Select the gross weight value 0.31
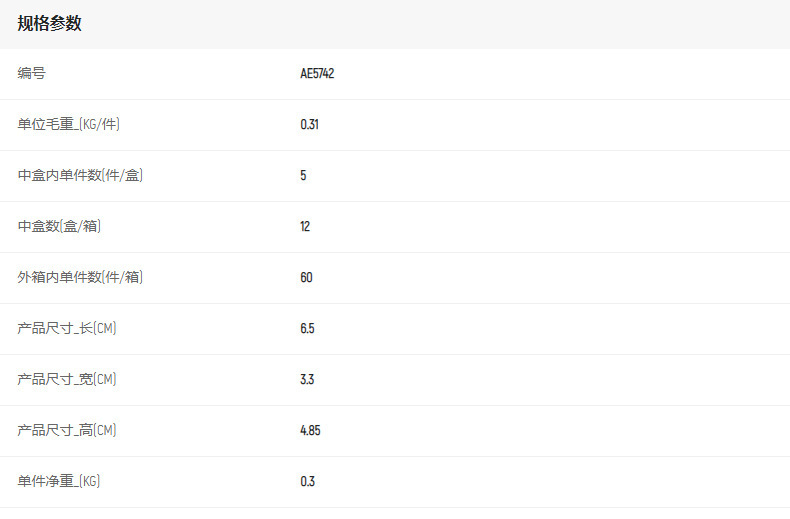The image size is (790, 519). (309, 124)
